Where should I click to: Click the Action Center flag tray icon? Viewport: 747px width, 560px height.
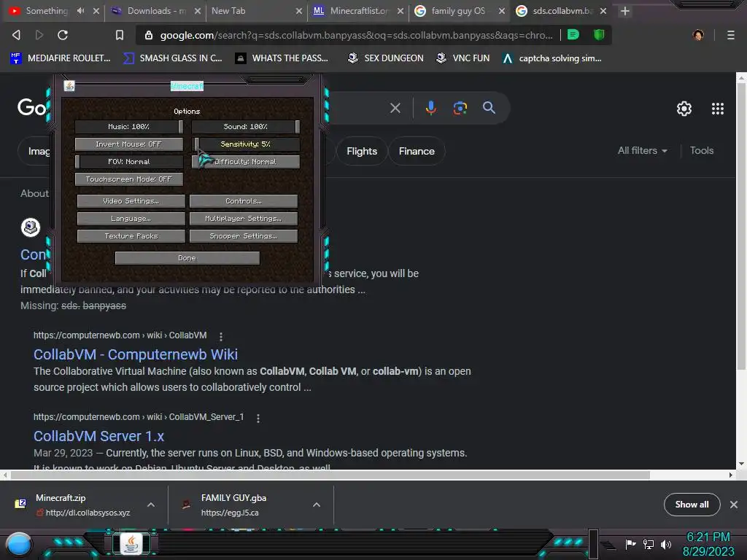pos(630,544)
